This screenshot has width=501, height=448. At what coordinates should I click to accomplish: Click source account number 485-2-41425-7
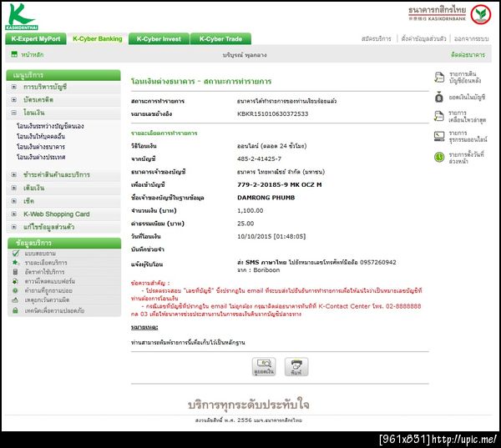259,159
